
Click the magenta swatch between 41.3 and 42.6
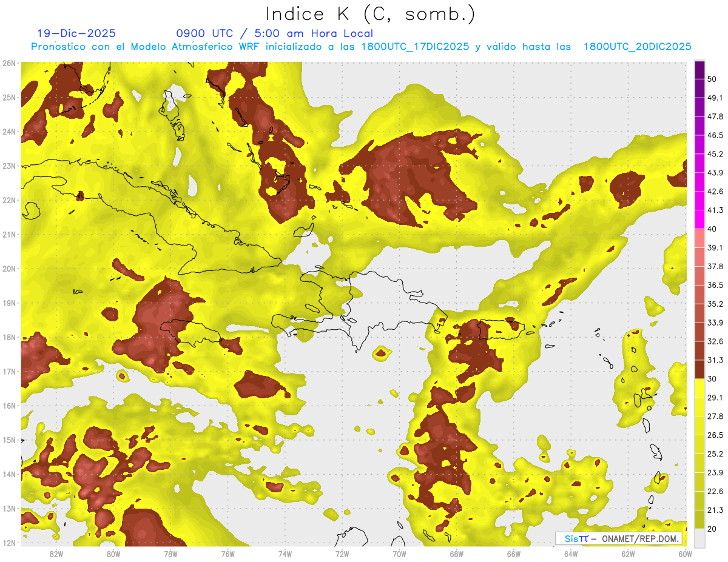699,201
